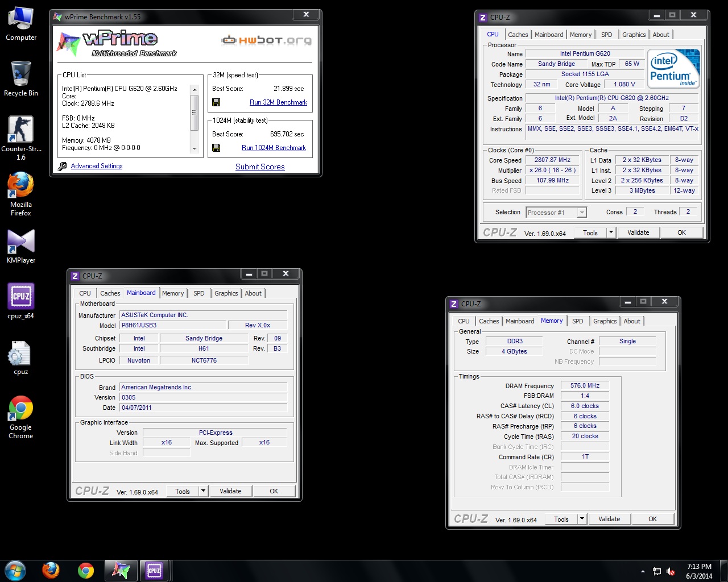Click OK in CPU-Z Memory window
This screenshot has height=582, width=728.
[653, 519]
